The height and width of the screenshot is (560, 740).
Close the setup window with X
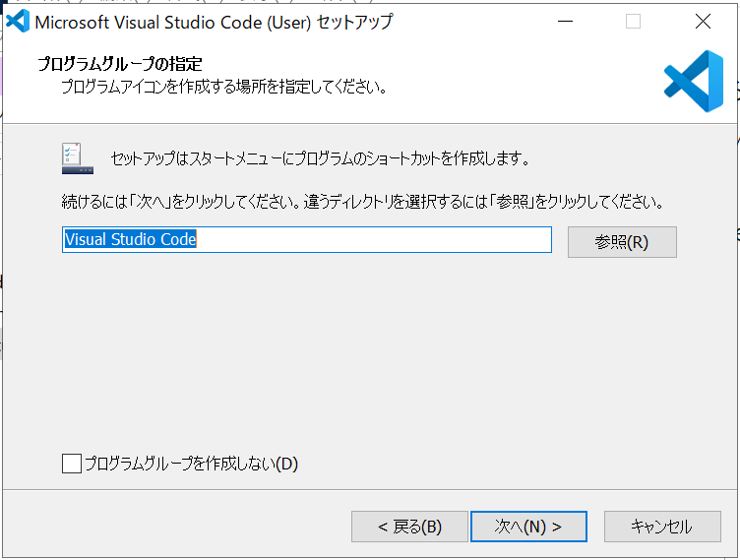coord(703,22)
